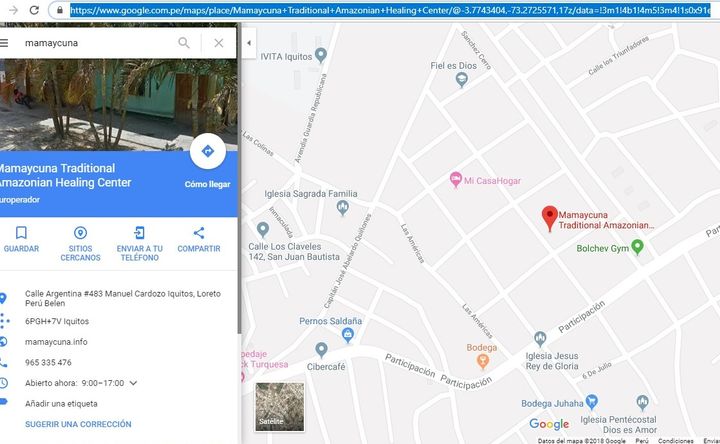Screen dimensions: 720x444
Task: Click the Iglesia Sagrada Familia marker
Action: [x=343, y=208]
